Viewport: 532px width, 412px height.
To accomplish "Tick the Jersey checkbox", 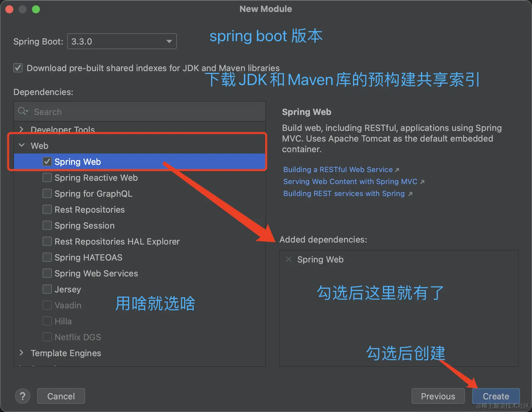I will click(47, 289).
